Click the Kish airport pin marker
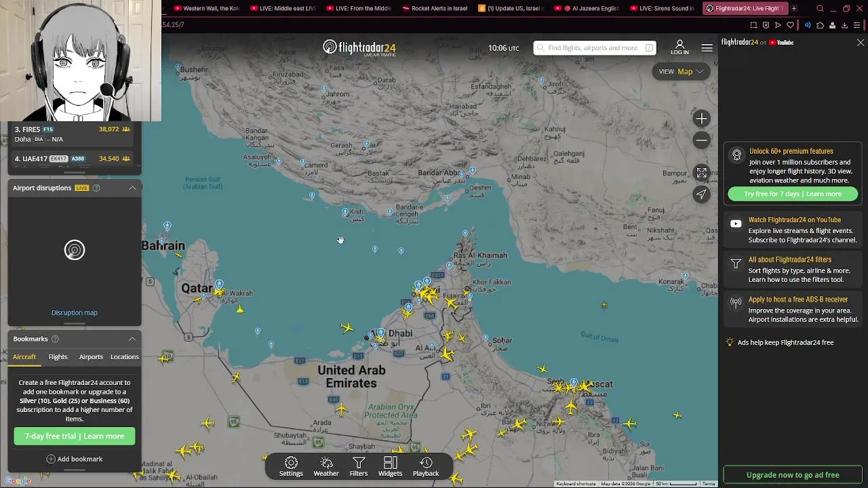The image size is (868, 488). (x=345, y=213)
